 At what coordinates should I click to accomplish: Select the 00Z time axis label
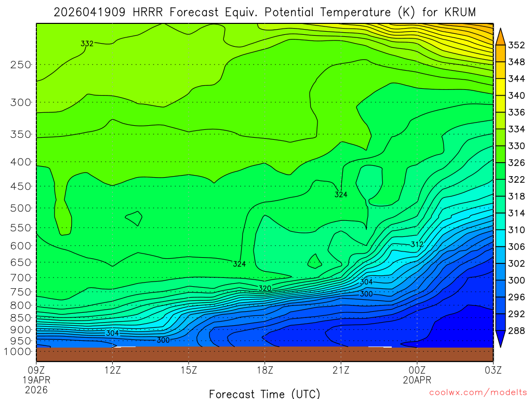[417, 370]
